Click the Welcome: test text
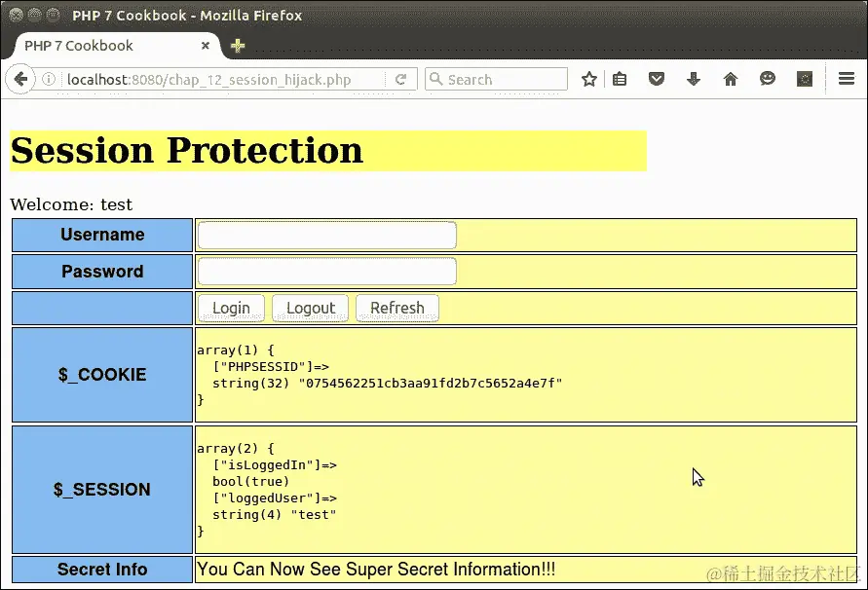Image resolution: width=868 pixels, height=590 pixels. tap(71, 204)
